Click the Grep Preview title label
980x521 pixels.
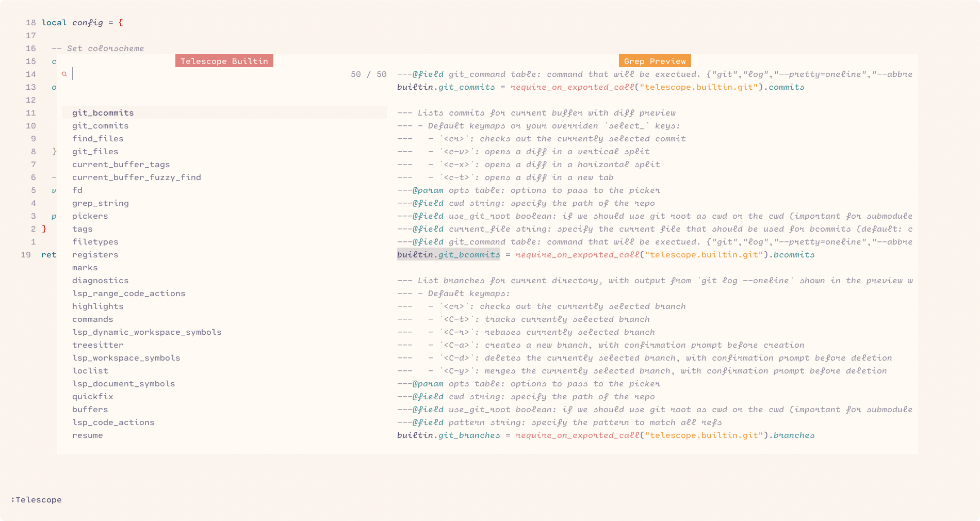pyautogui.click(x=655, y=60)
